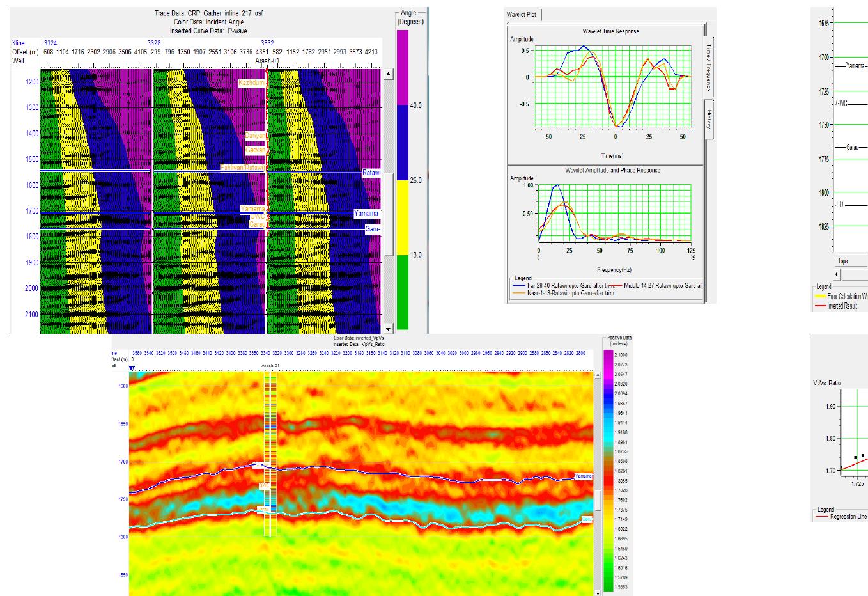Select the yellow segment of Angle color bar
Viewport: 868px width, 596px height.
click(403, 217)
